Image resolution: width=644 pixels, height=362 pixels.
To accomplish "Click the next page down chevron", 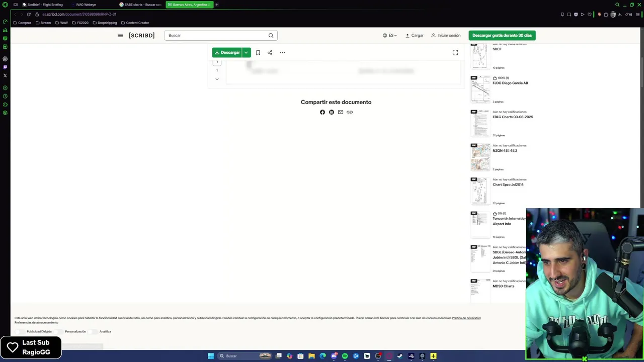I will (217, 79).
